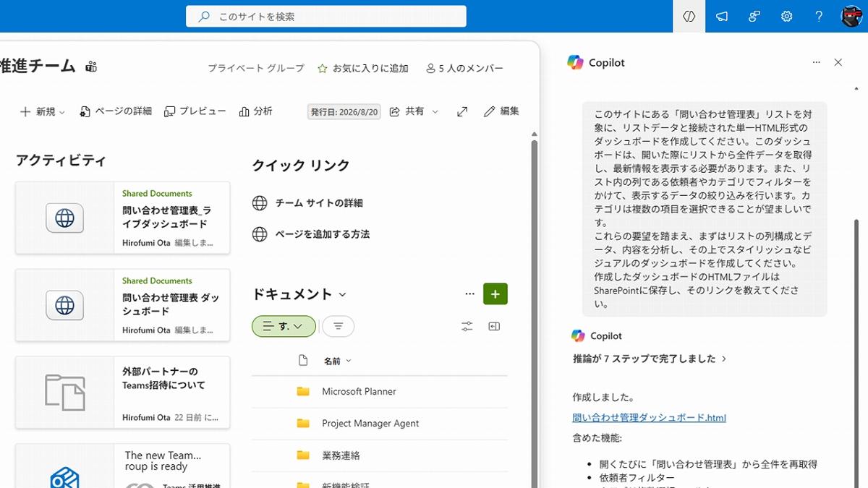Open the filter funnel pill in ドキュメント
This screenshot has height=488, width=868.
(x=338, y=326)
